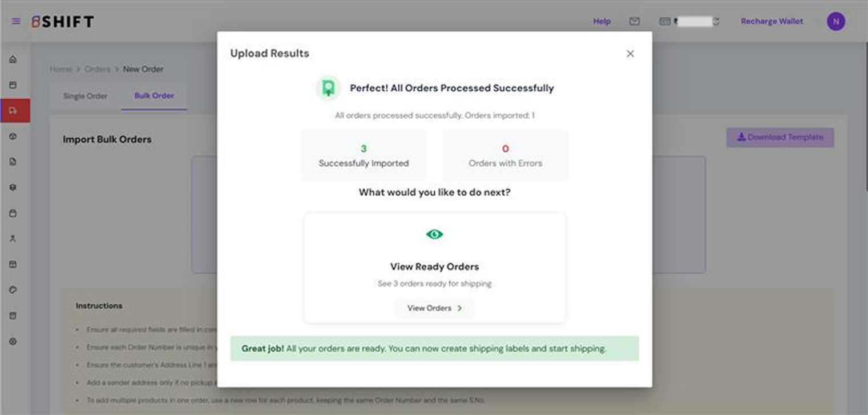Click the green eye View Ready icon
868x415 pixels.
pos(434,234)
